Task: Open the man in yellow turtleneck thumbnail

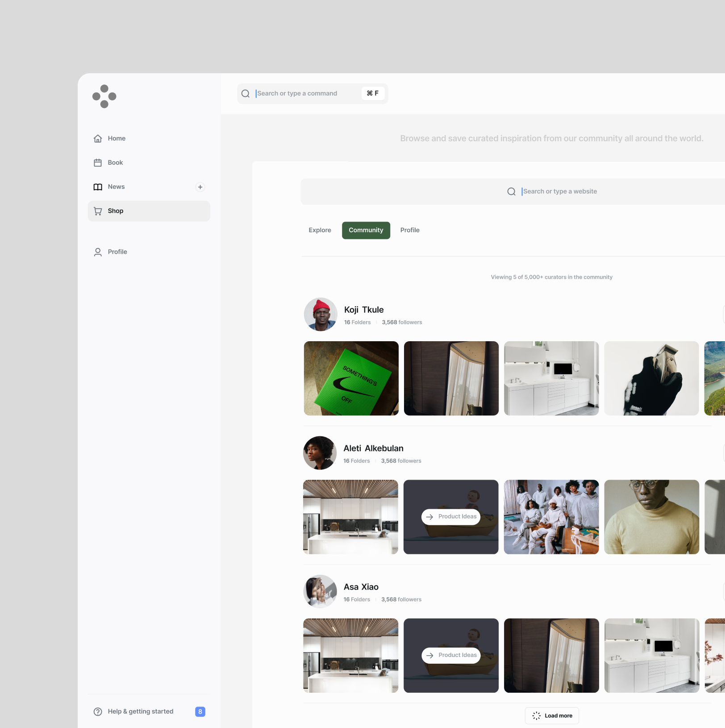Action: coord(652,517)
